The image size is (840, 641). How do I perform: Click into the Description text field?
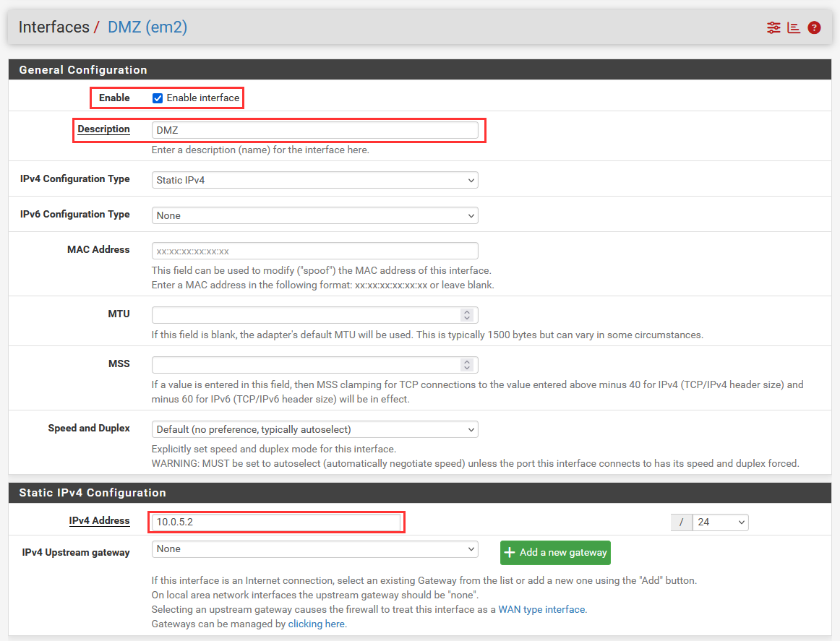pos(314,130)
